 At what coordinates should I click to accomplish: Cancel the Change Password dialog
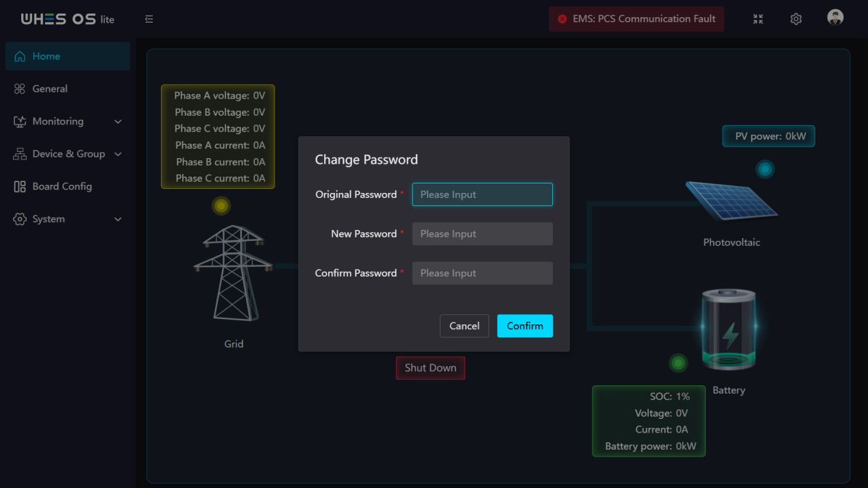coord(464,326)
